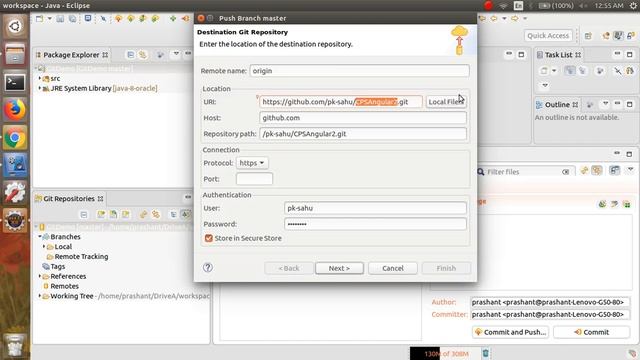Click the User field
The image size is (640, 360).
click(375, 208)
